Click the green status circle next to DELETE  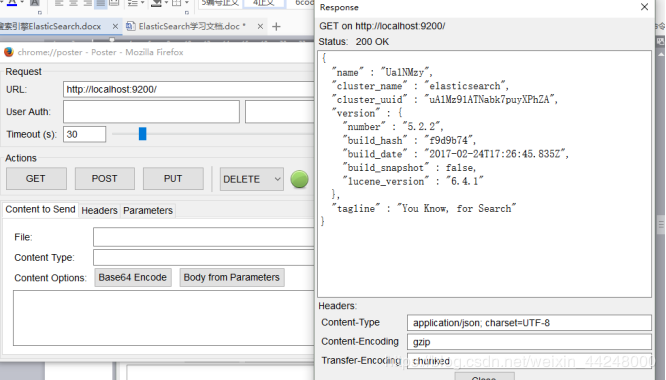click(299, 179)
